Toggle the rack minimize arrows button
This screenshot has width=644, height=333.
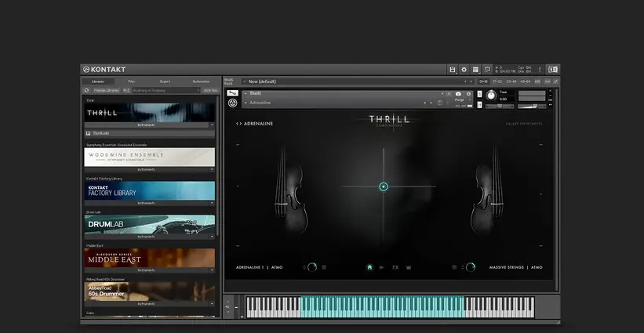click(556, 81)
